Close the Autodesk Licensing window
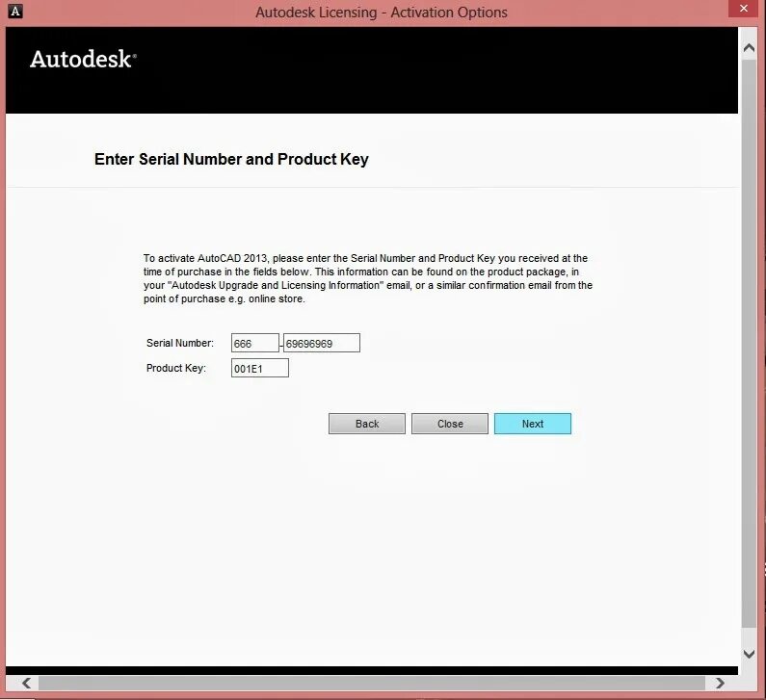766x700 pixels. pyautogui.click(x=744, y=9)
